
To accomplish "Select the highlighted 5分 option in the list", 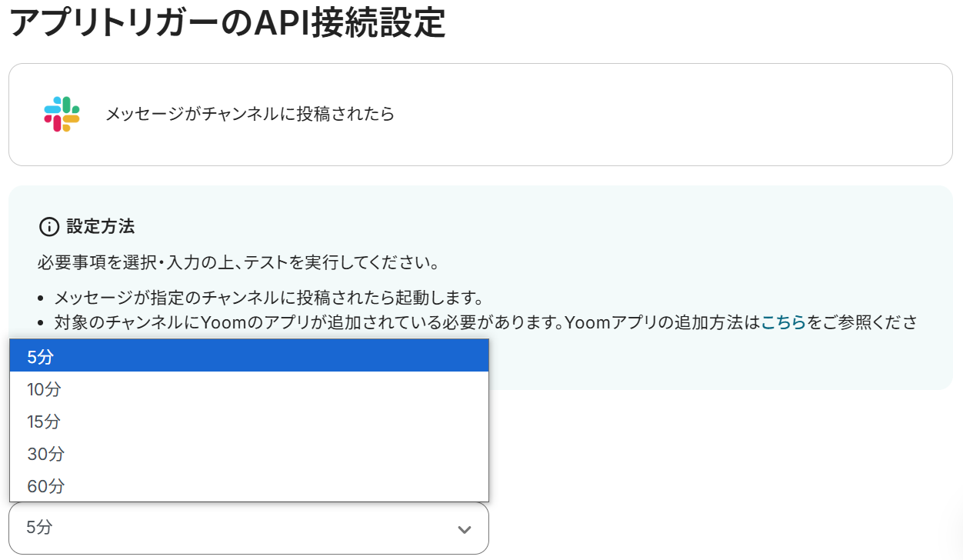I will pos(248,356).
